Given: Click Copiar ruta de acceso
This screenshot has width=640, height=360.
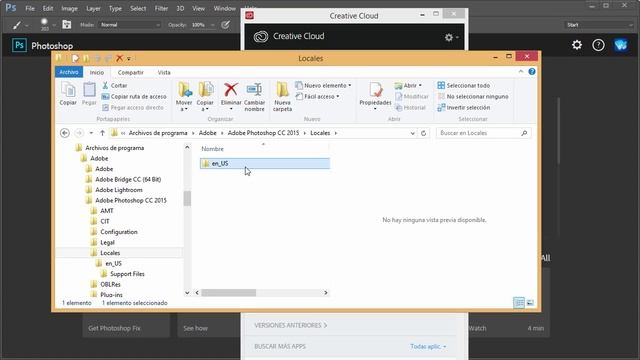Looking at the screenshot, I should (134, 96).
